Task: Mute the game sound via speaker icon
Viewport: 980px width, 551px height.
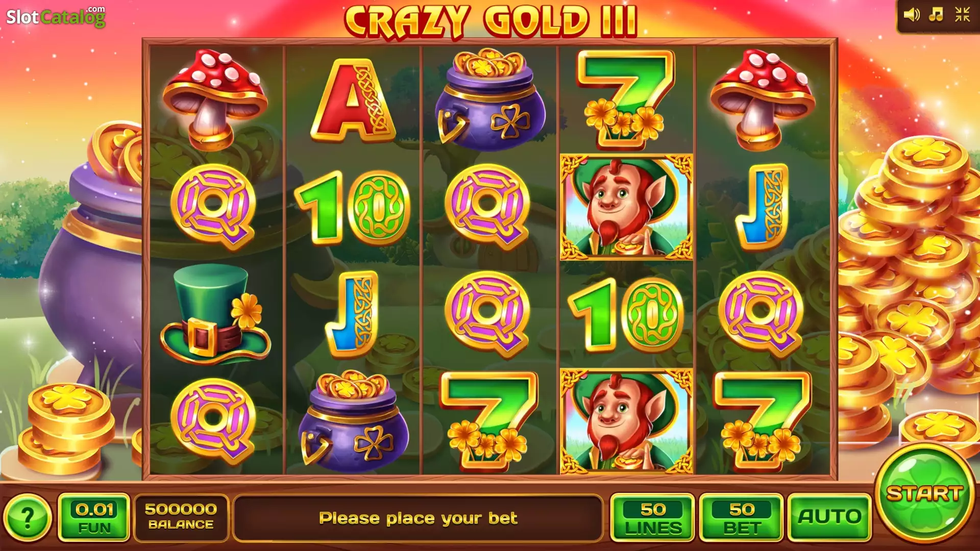Action: (911, 15)
